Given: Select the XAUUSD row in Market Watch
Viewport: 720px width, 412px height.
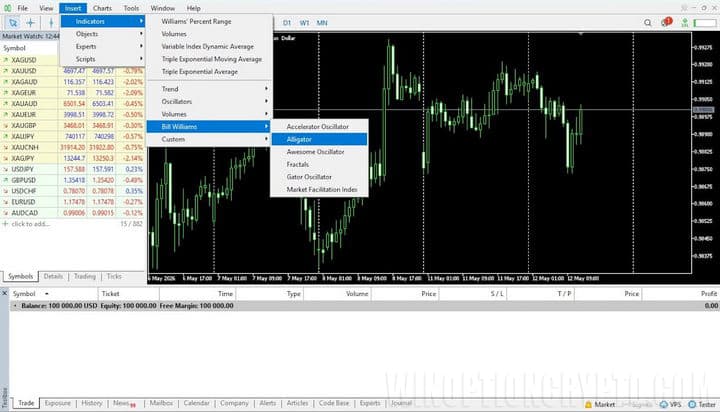Looking at the screenshot, I should (x=73, y=71).
